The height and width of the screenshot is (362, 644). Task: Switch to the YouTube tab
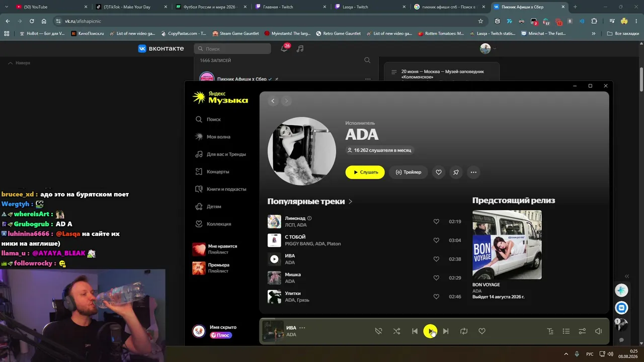click(52, 7)
